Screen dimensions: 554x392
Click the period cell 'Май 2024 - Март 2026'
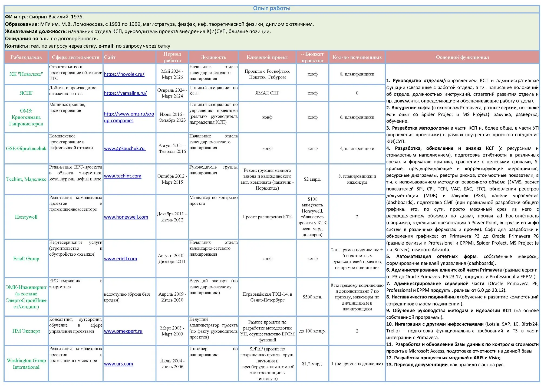(x=172, y=74)
